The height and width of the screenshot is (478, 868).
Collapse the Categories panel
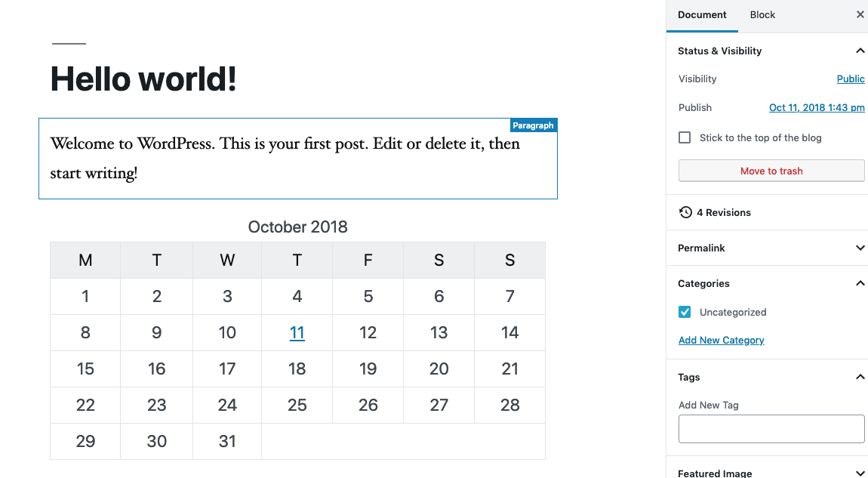[860, 283]
